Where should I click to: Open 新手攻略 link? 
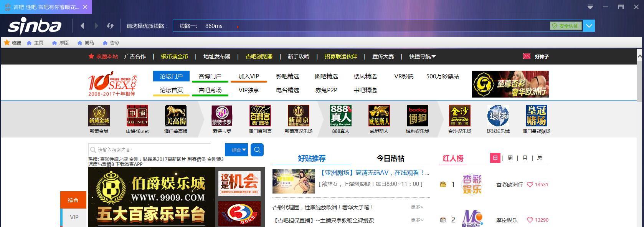pos(299,56)
